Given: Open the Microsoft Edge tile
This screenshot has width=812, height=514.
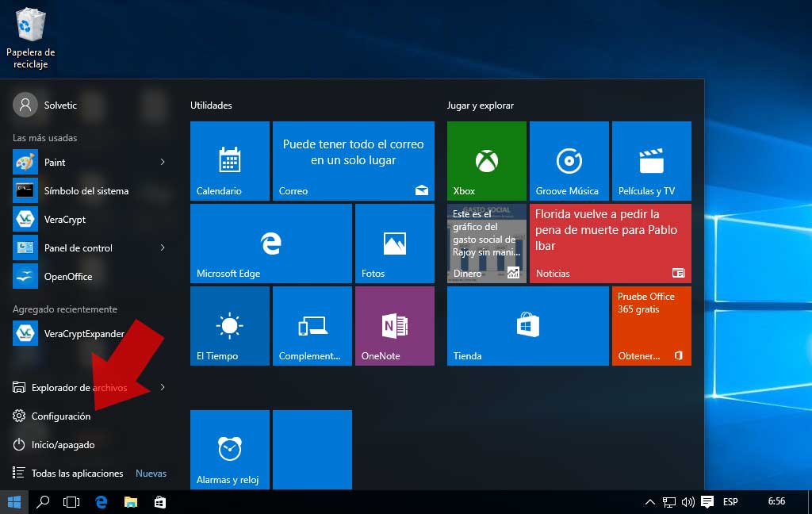Looking at the screenshot, I should (270, 244).
